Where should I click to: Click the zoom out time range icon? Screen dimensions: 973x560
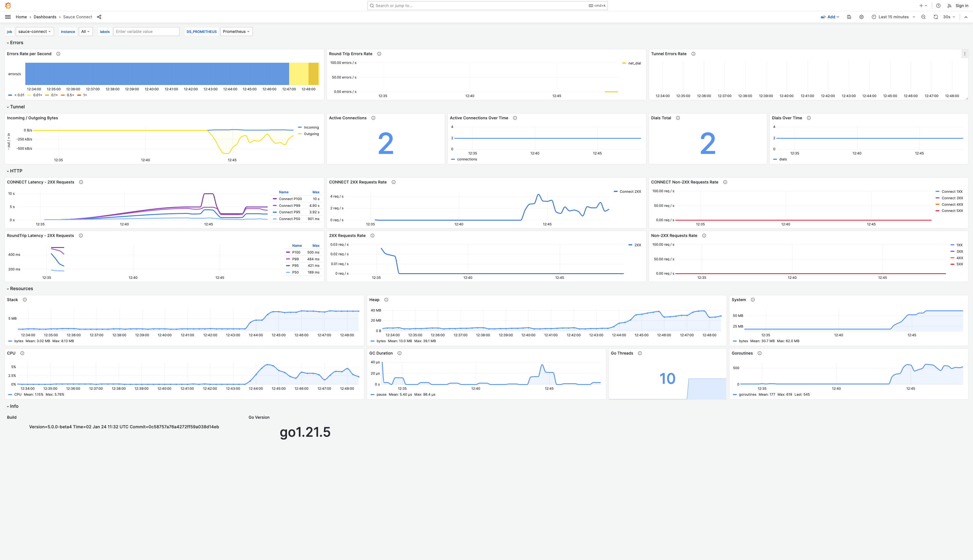(x=923, y=17)
